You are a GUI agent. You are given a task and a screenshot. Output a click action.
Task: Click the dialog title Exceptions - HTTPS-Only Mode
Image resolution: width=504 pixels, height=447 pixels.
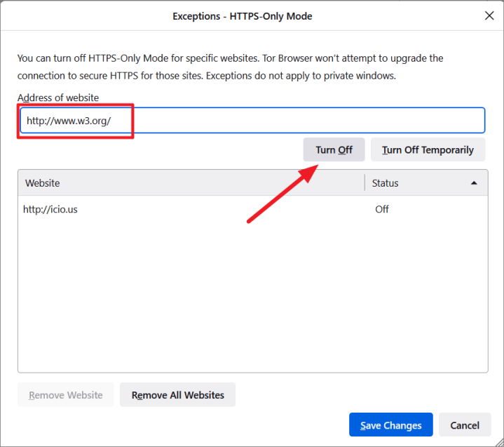click(243, 15)
